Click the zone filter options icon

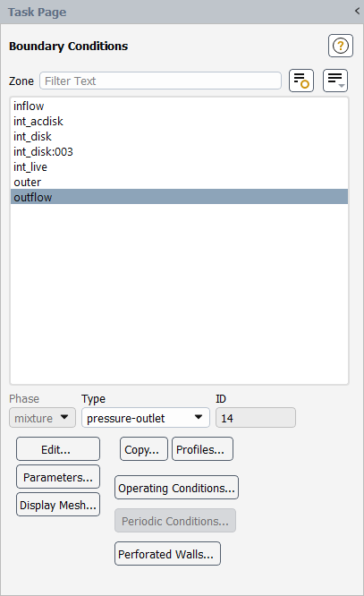pyautogui.click(x=301, y=81)
